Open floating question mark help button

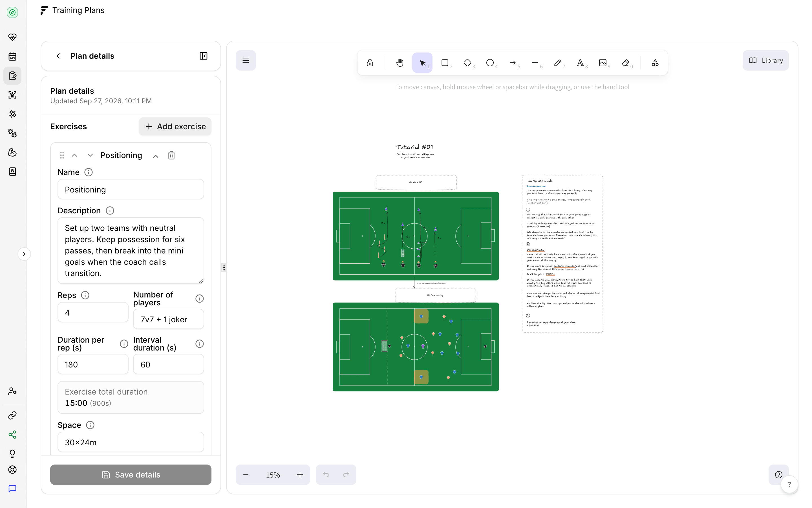click(789, 485)
